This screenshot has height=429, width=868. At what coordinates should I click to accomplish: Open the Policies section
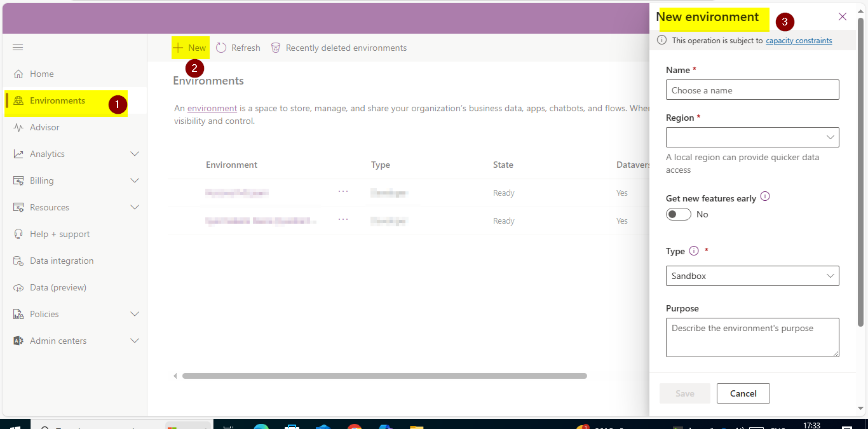(44, 314)
